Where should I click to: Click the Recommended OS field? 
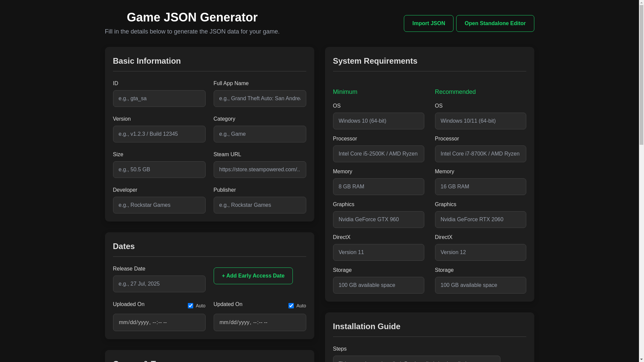[x=480, y=121]
